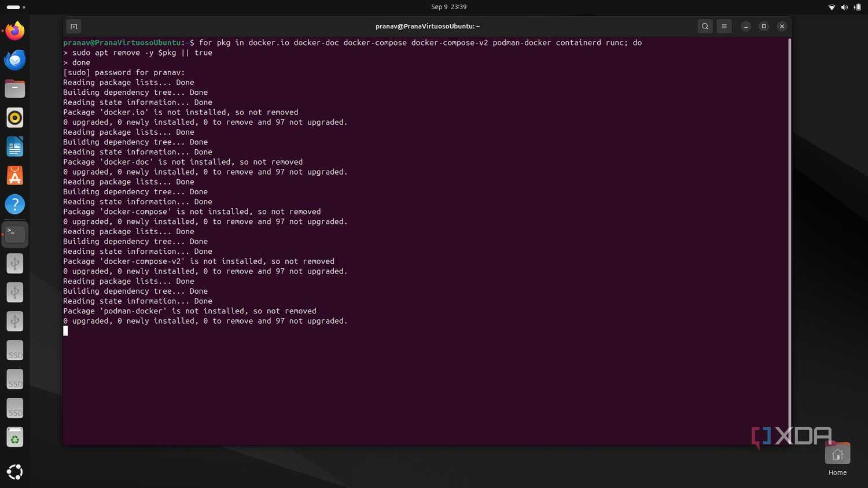Viewport: 868px width, 488px height.
Task: Click the battery status icon
Action: (857, 7)
